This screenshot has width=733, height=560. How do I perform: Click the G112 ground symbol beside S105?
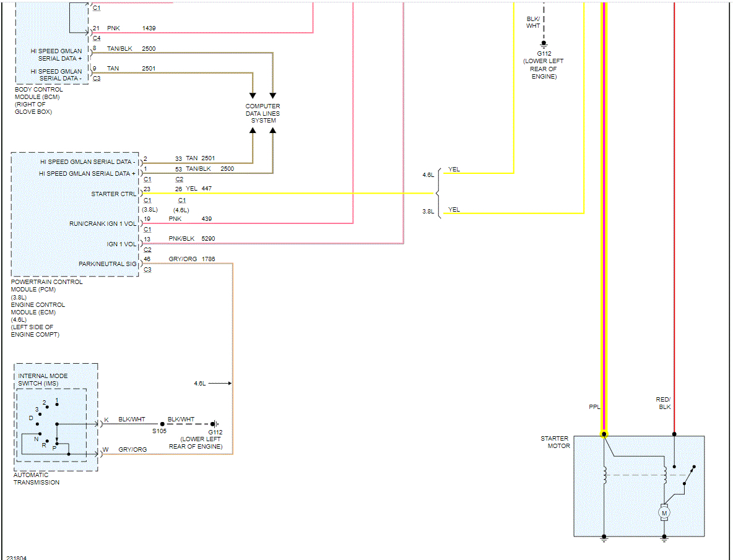[x=215, y=424]
